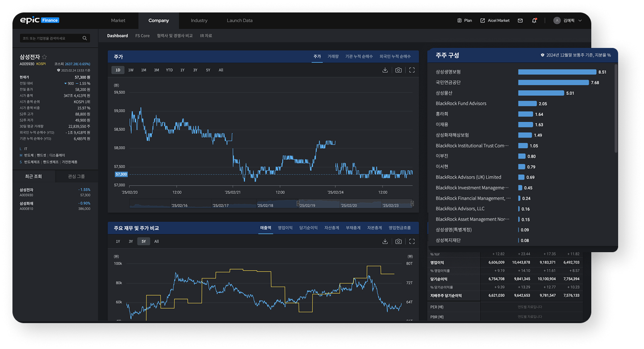This screenshot has height=349, width=644.
Task: Open the notification bell
Action: [534, 21]
